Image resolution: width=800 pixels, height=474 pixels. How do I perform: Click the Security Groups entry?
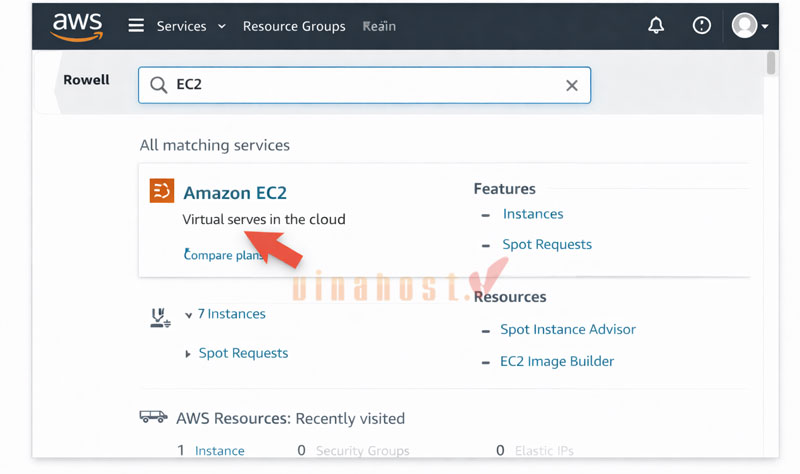pyautogui.click(x=362, y=451)
